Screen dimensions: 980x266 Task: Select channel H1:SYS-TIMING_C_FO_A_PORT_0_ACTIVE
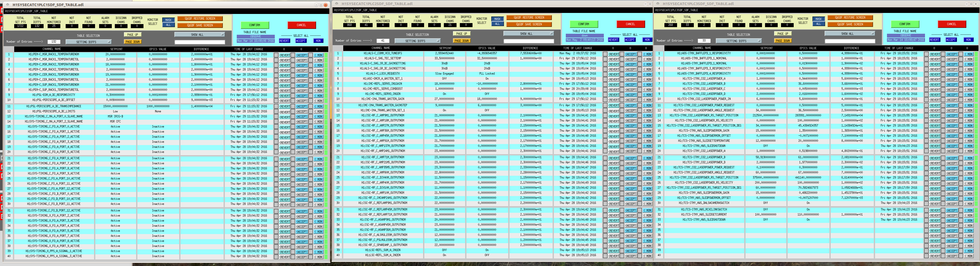[x=54, y=127]
